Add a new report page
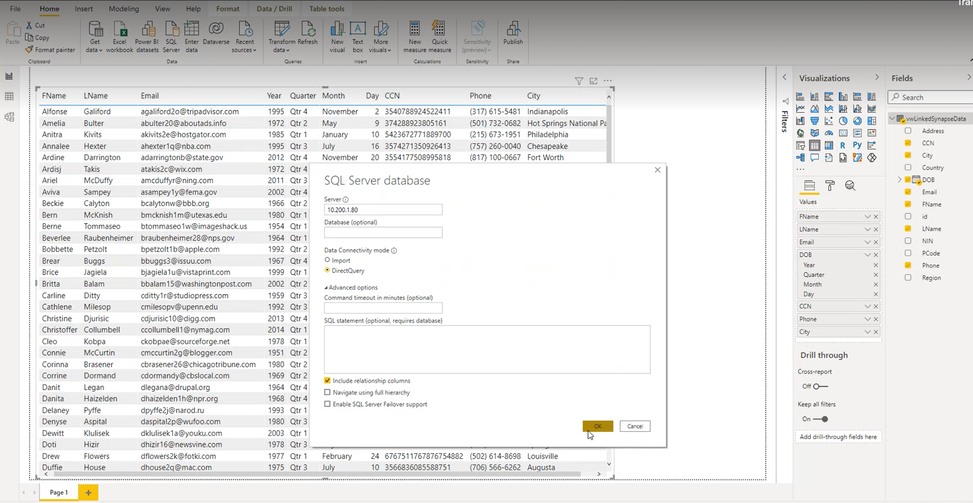Viewport: 973px width, 503px height. (88, 492)
